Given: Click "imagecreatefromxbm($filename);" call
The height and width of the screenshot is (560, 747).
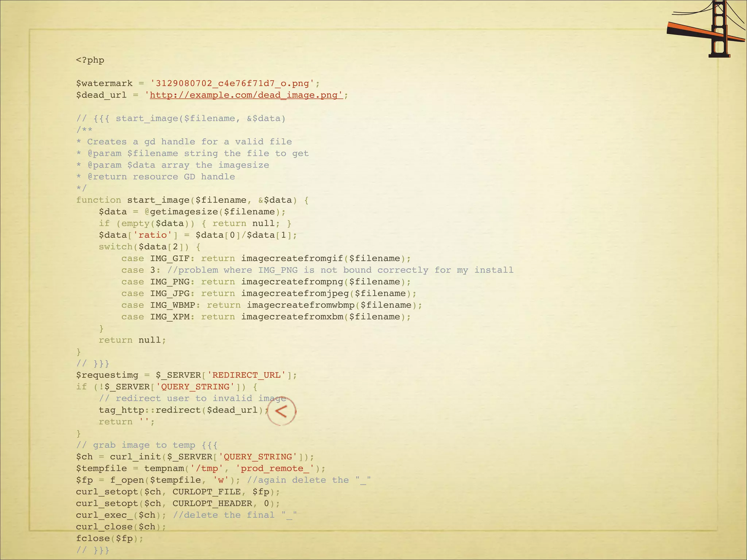Looking at the screenshot, I should coord(326,317).
